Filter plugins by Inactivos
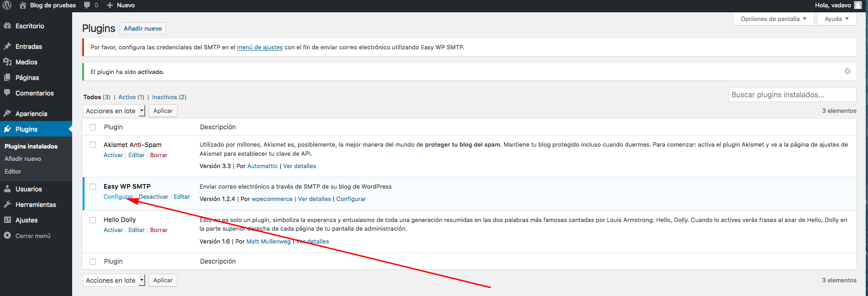Screen dimensions: 868x296 click(164, 97)
